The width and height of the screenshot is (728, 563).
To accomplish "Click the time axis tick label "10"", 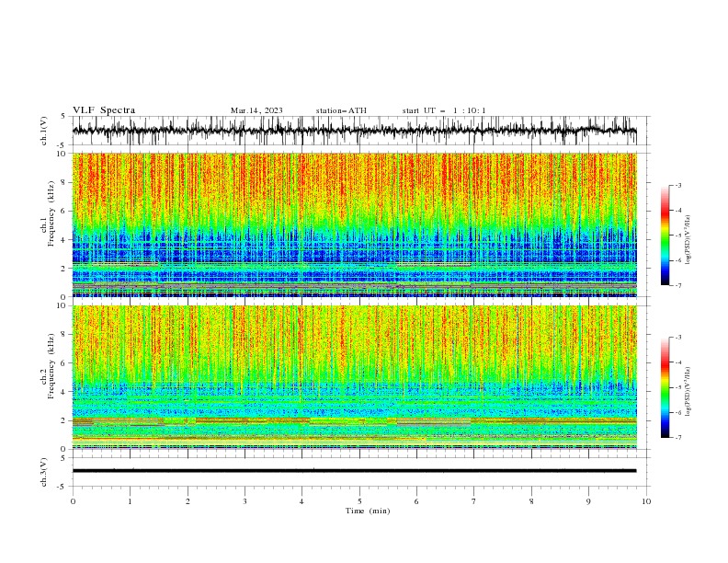I will (646, 501).
